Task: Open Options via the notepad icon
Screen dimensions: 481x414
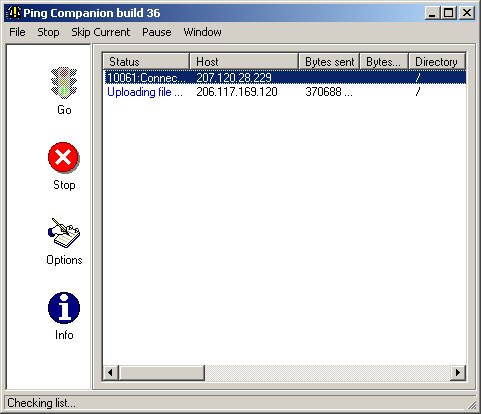Action: pyautogui.click(x=64, y=233)
